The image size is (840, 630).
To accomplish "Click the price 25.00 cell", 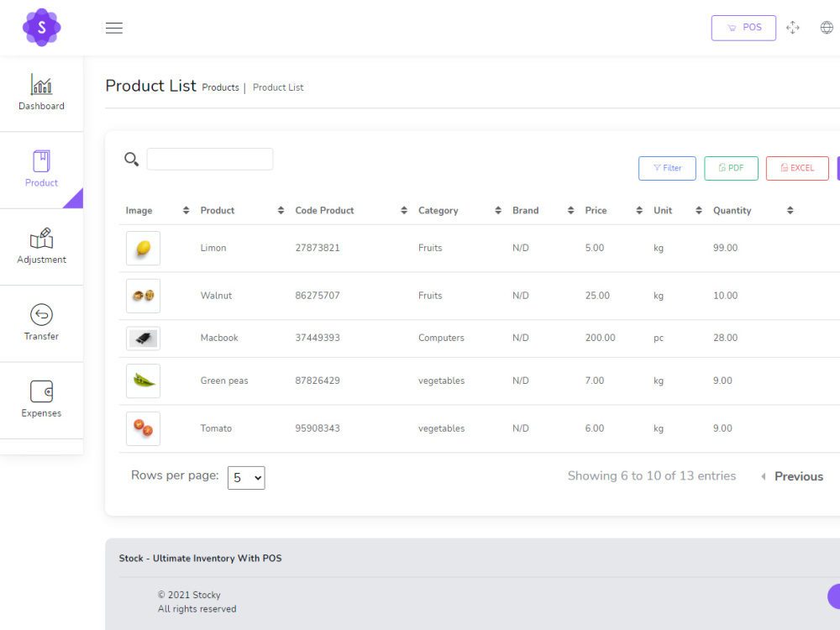I will [597, 296].
